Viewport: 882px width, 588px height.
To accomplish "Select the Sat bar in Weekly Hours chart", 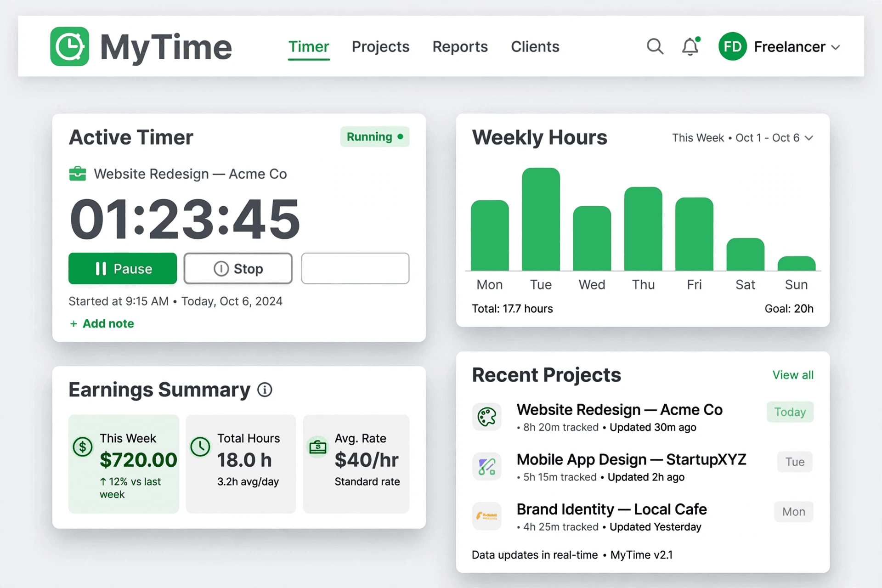I will pos(746,254).
